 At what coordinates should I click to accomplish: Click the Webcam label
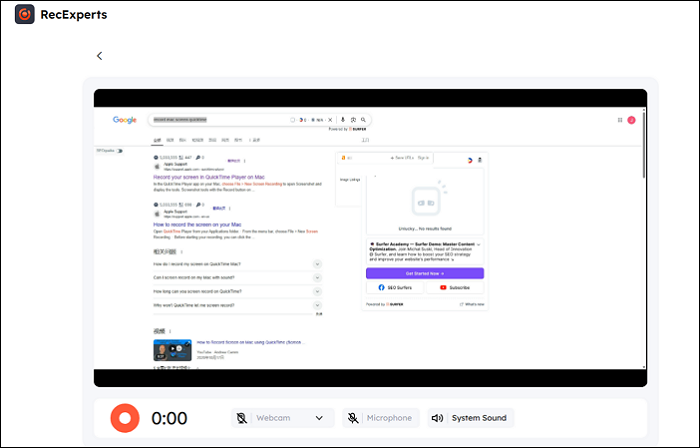click(x=273, y=418)
